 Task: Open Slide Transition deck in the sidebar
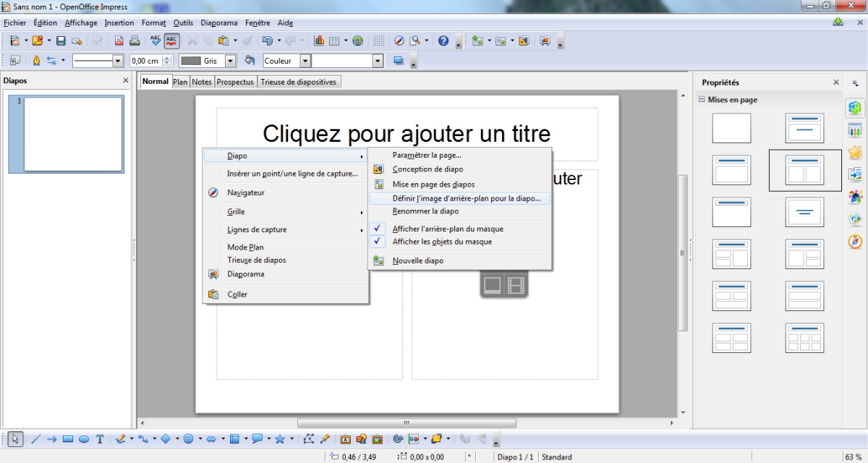tap(855, 174)
